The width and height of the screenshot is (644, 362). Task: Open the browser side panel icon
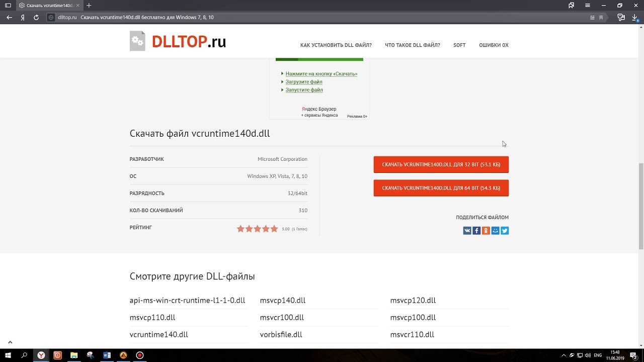pos(8,6)
